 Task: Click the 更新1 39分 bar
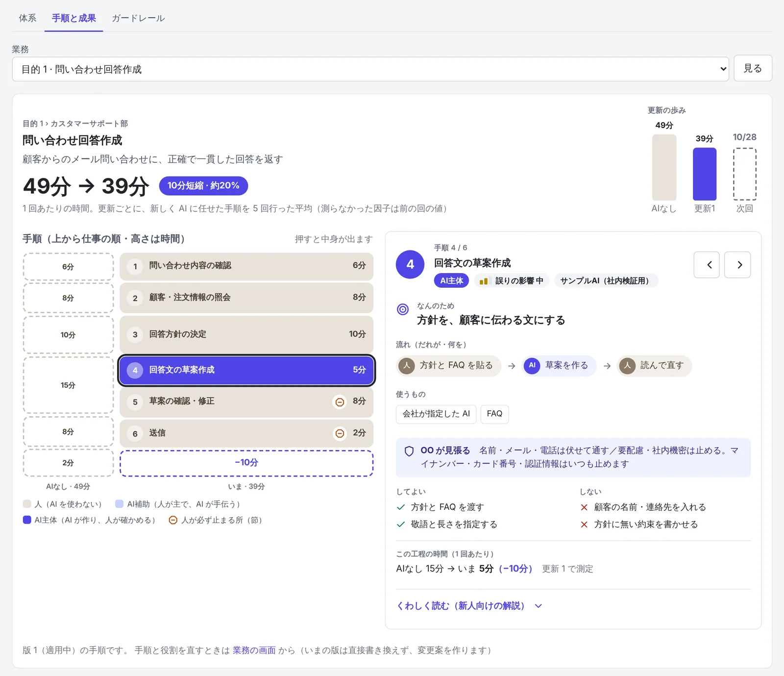[705, 174]
